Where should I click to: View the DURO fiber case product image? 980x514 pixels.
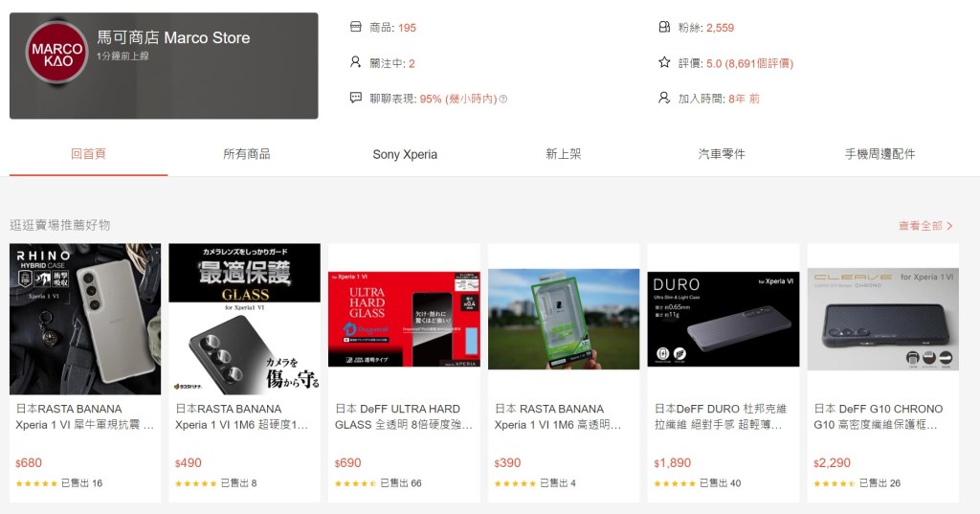coord(723,319)
